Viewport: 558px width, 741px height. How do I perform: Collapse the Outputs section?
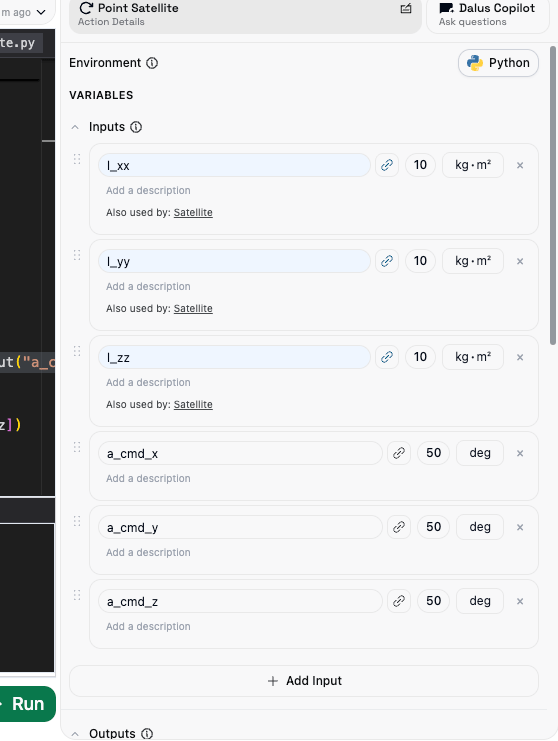point(75,733)
